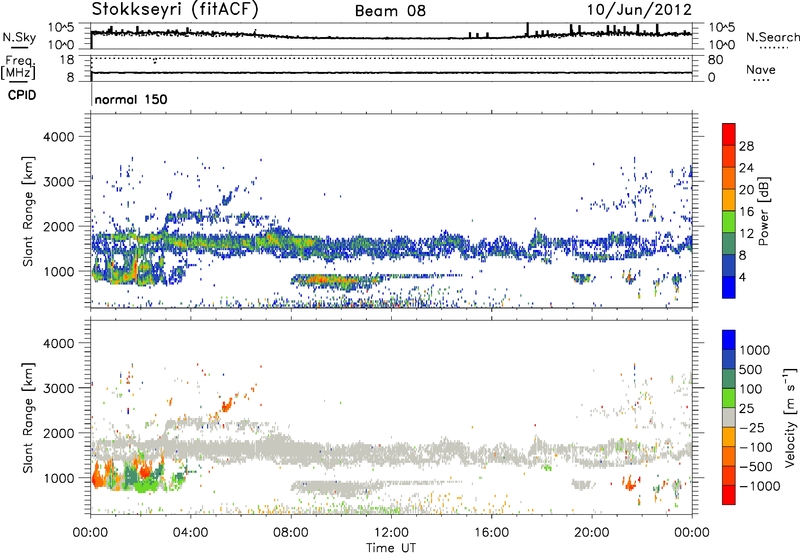
Task: Pick the gray segment of Velocity colorbar
Action: click(x=729, y=418)
